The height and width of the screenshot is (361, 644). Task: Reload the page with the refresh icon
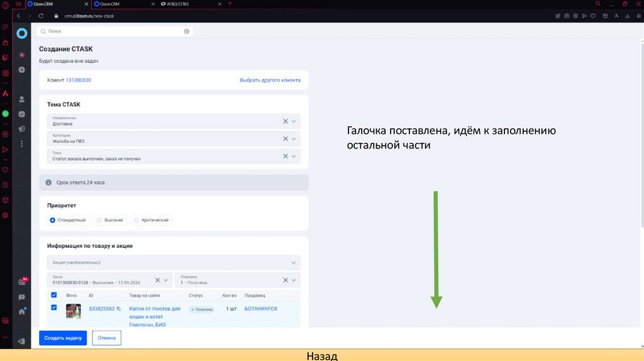tap(41, 16)
